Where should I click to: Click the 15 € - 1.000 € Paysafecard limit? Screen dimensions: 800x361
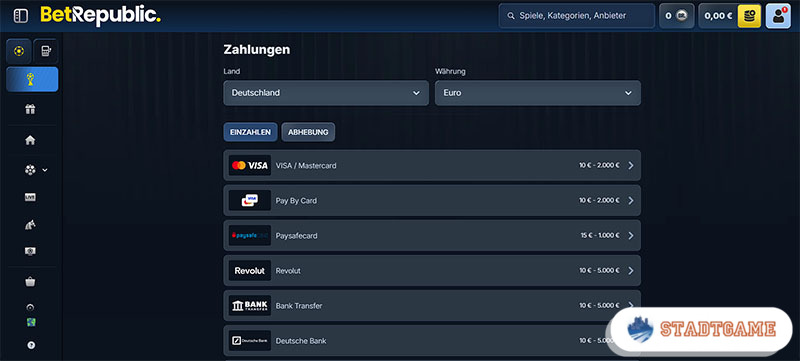[600, 236]
